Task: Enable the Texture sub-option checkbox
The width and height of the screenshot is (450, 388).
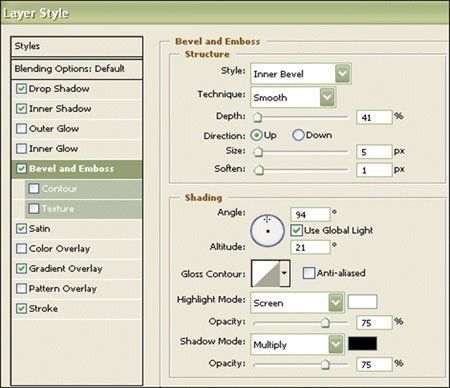Action: tap(34, 209)
